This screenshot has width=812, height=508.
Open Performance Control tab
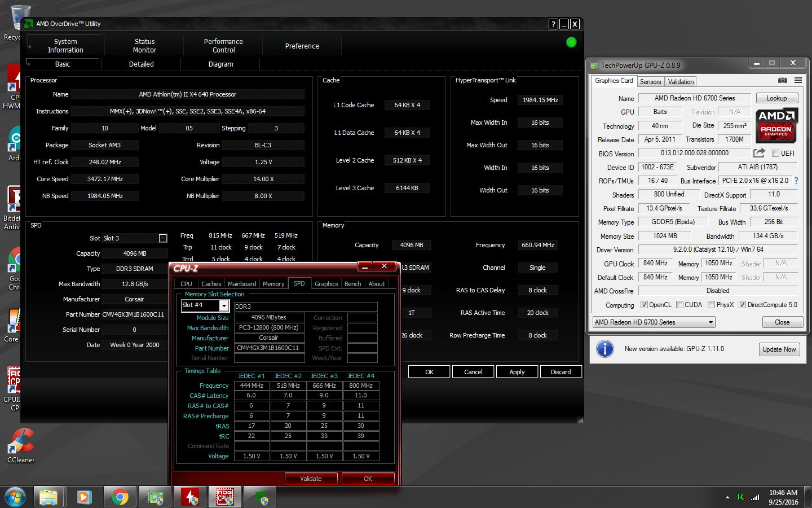223,46
